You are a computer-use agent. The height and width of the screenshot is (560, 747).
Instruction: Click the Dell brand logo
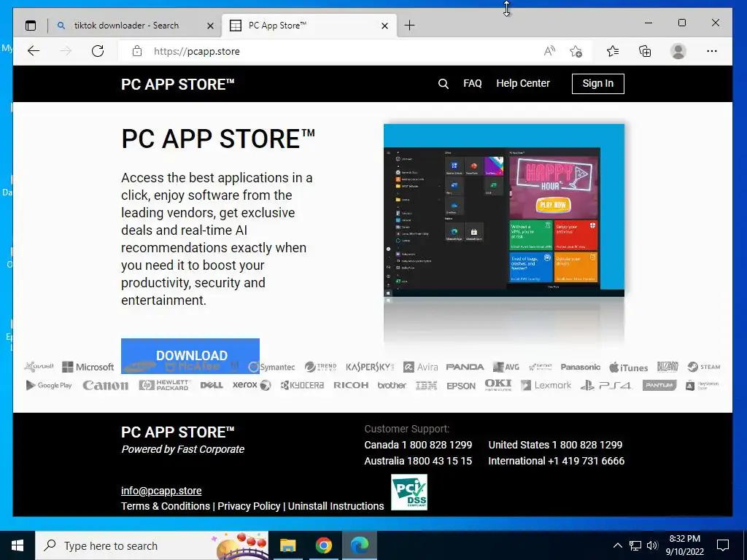click(x=212, y=385)
